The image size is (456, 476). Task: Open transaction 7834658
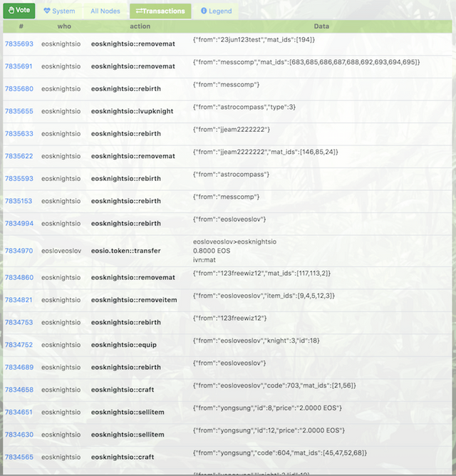pos(19,390)
